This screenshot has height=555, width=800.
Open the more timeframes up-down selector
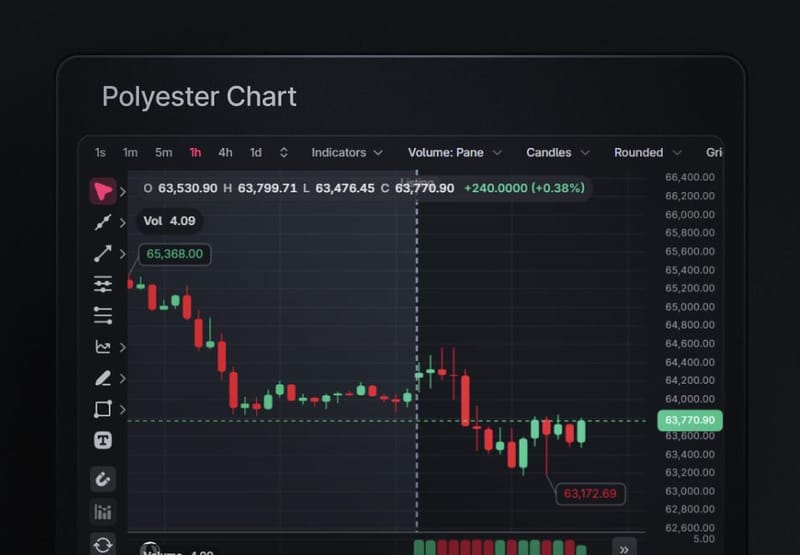point(284,153)
